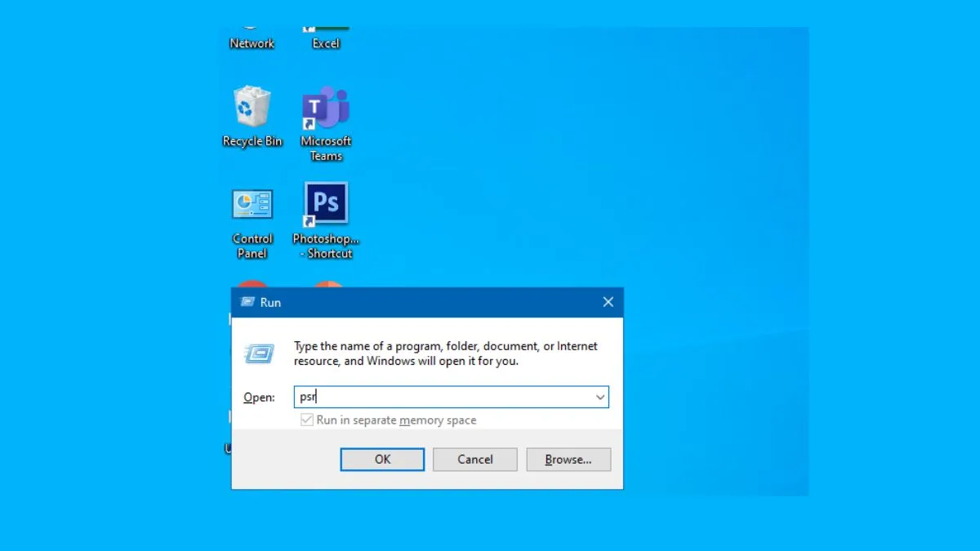Click the Photoshop shortcut icon
Viewport: 980px width, 551px height.
[x=326, y=204]
